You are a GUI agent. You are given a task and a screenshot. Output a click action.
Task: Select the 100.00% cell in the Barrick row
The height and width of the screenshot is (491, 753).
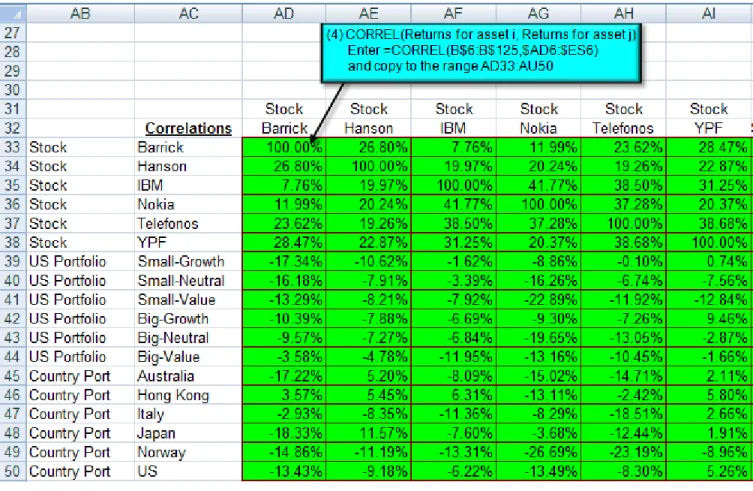point(284,147)
